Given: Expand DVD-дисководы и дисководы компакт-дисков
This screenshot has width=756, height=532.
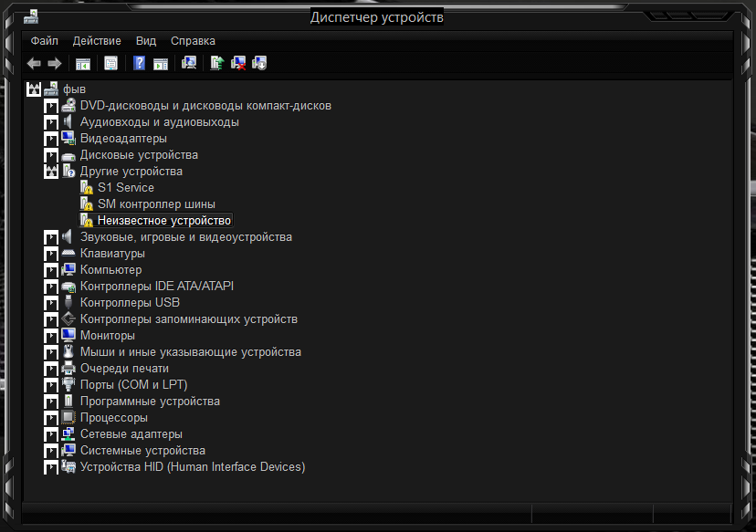Looking at the screenshot, I should [x=51, y=106].
